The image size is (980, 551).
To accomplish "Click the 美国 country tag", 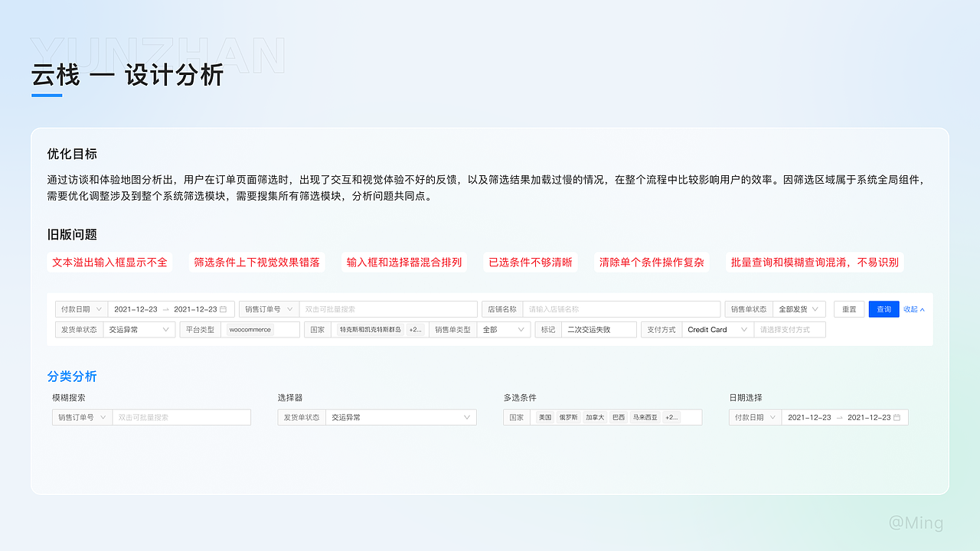I will [x=544, y=417].
